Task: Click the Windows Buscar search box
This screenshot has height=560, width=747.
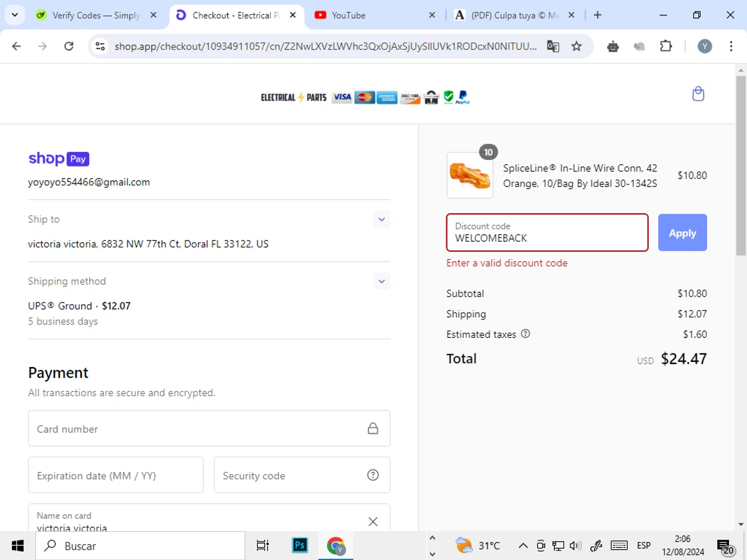Action: tap(140, 546)
